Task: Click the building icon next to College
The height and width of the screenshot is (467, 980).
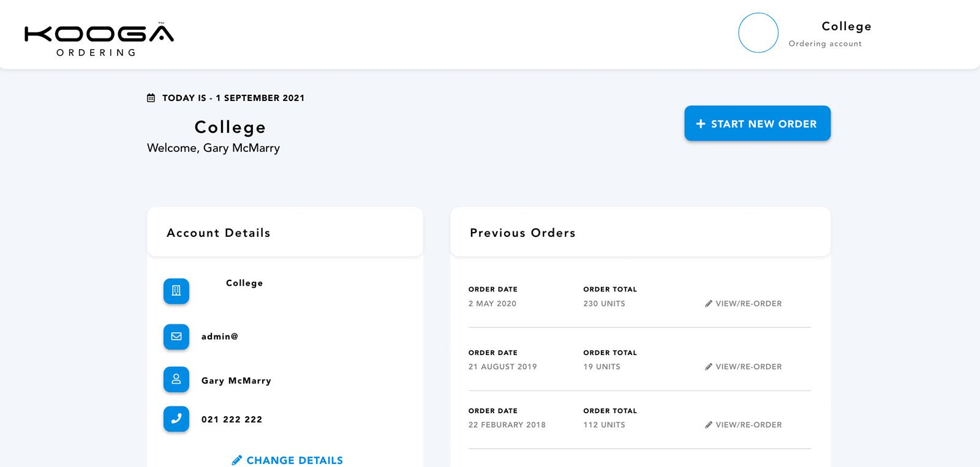Action: tap(176, 291)
